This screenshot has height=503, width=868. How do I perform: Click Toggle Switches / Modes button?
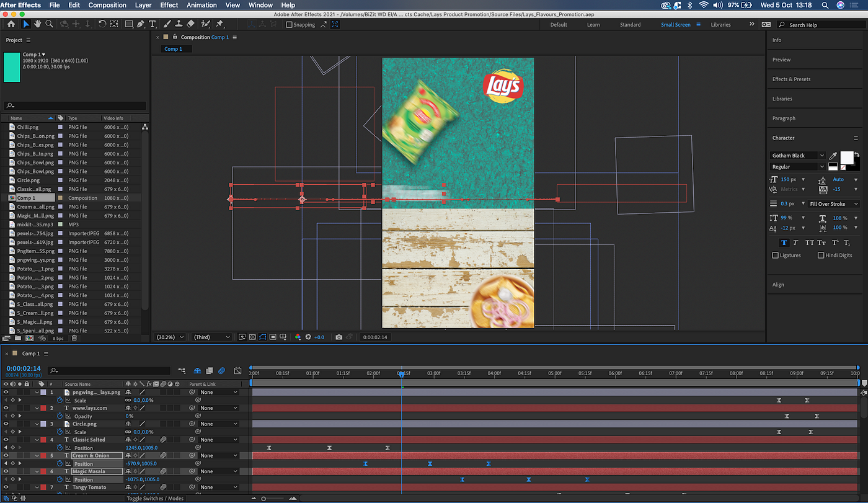coord(155,498)
